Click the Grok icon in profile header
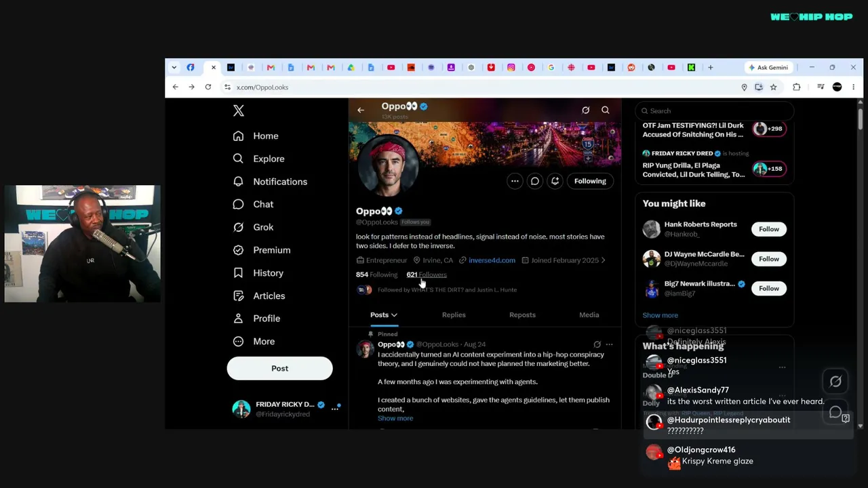The image size is (868, 488). (586, 110)
